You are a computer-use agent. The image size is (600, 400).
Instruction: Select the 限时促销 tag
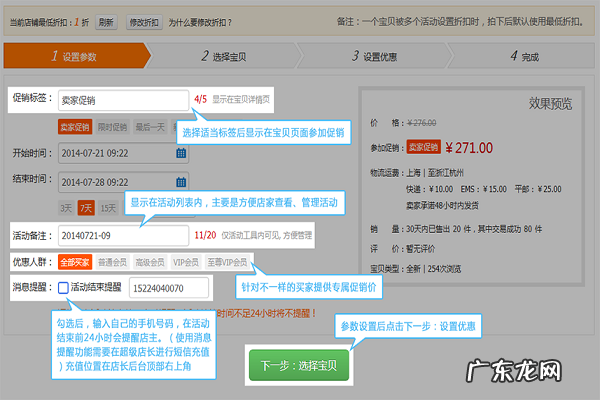pyautogui.click(x=112, y=127)
